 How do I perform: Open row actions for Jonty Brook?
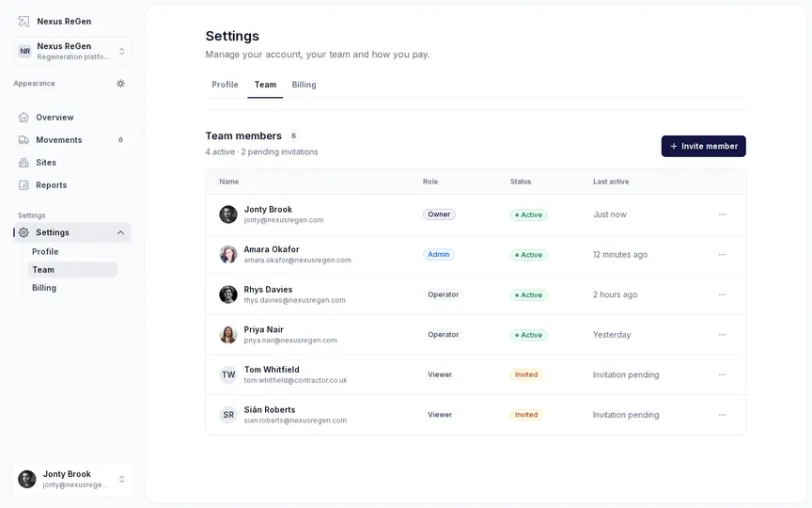722,214
